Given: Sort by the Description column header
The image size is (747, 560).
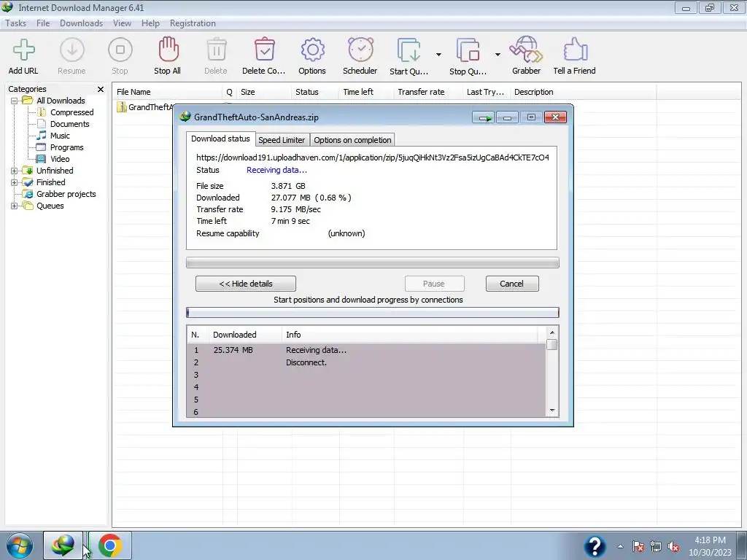Looking at the screenshot, I should (583, 92).
